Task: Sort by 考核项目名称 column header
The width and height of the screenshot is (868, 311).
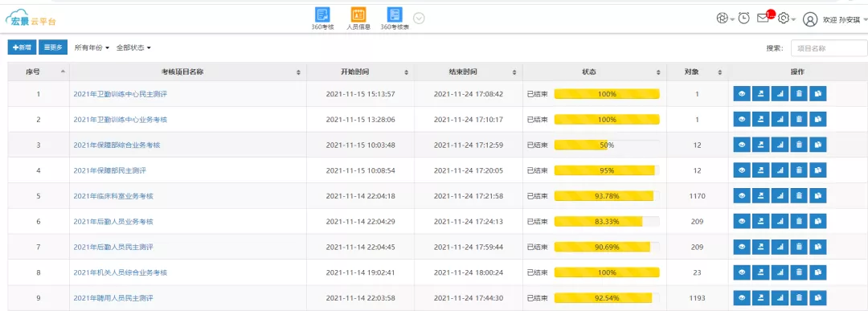Action: [x=187, y=72]
